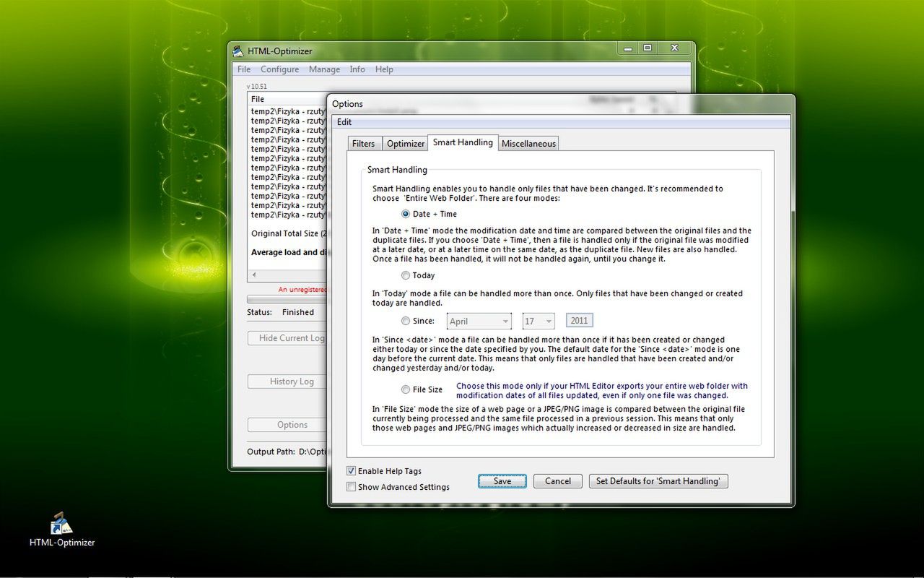Maximize the HTML-Optimizer window
The height and width of the screenshot is (578, 924).
[x=648, y=48]
